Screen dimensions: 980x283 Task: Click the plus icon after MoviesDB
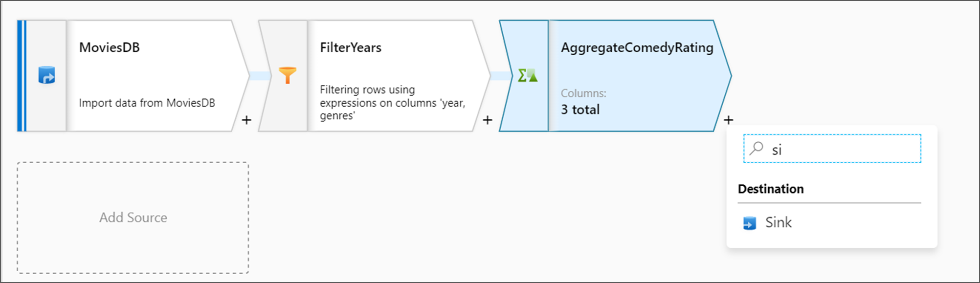point(246,120)
